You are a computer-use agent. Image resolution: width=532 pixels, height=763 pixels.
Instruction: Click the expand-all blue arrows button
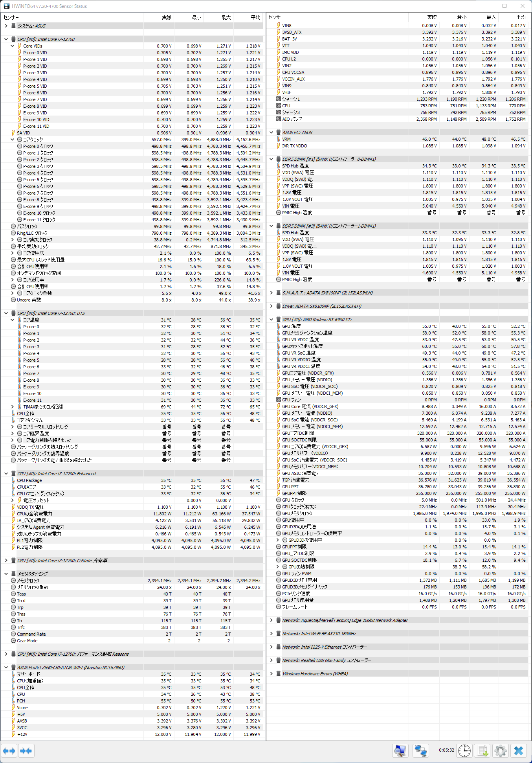coord(9,751)
